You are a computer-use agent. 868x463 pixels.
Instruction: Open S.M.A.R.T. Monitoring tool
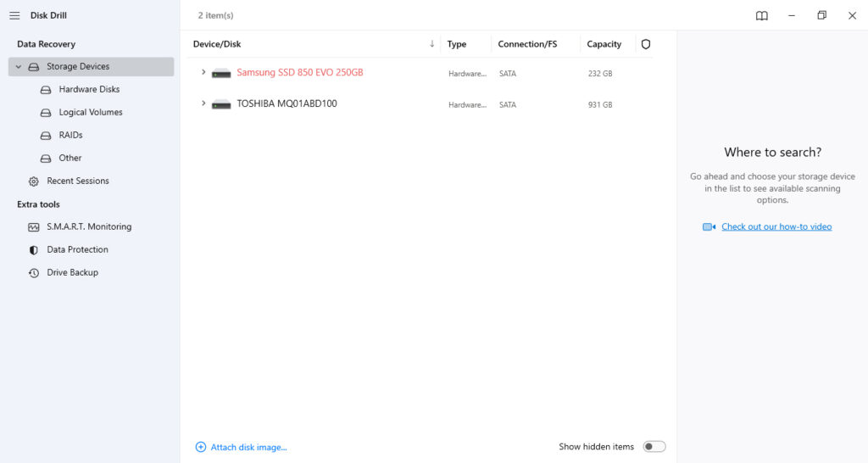[89, 226]
